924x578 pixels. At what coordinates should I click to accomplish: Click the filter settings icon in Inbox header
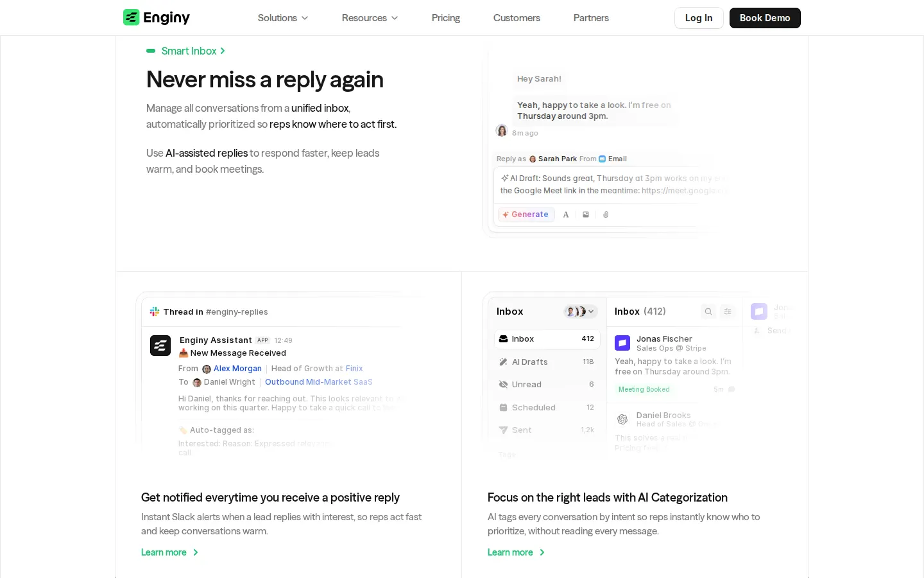(x=728, y=311)
